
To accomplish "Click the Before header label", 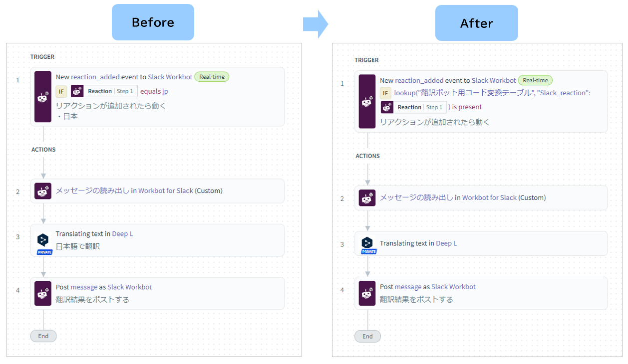I will (x=153, y=22).
